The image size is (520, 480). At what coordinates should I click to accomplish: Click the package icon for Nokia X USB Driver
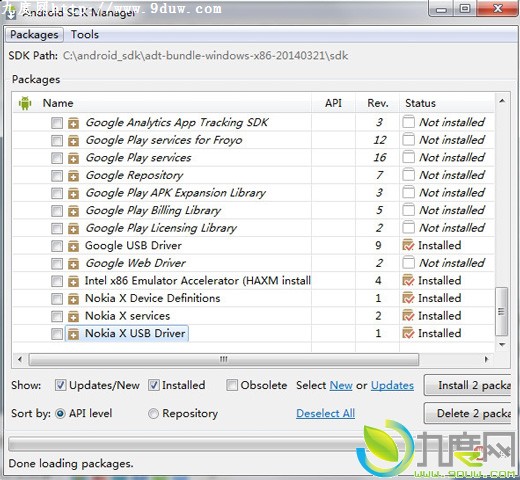(x=73, y=334)
